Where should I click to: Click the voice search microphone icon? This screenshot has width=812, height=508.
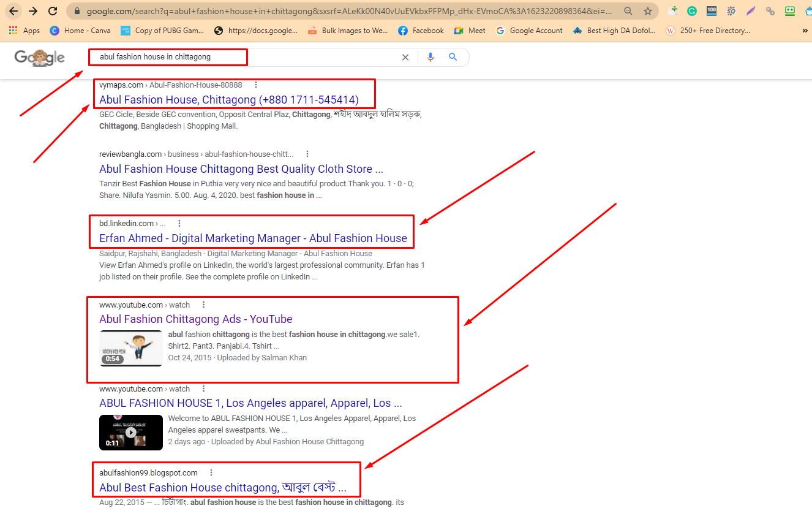click(430, 56)
